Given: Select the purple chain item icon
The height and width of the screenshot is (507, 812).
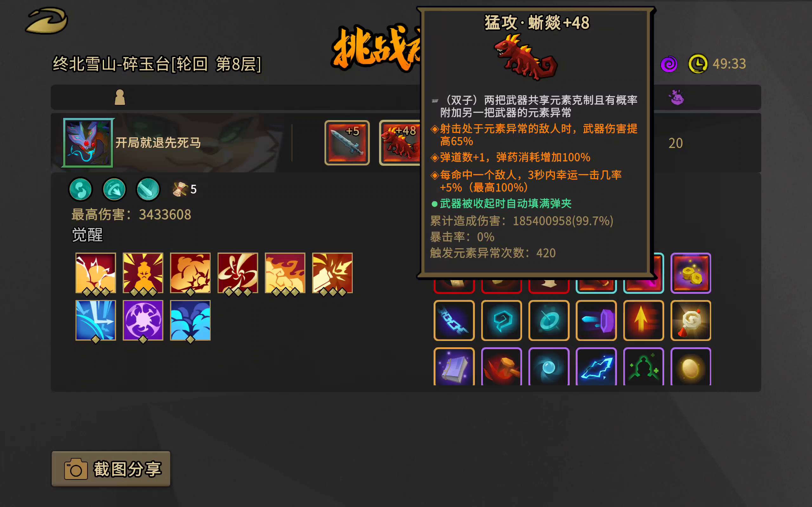Looking at the screenshot, I should [454, 320].
